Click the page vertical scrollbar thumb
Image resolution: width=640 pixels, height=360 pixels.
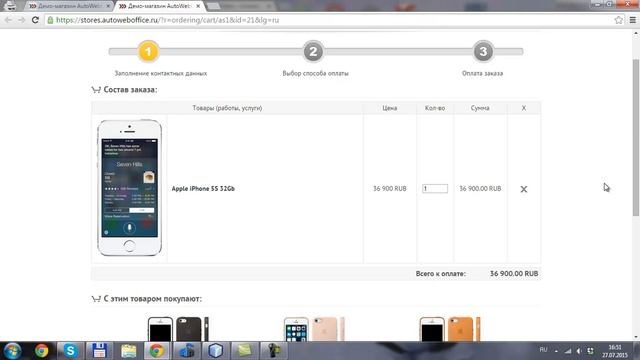pos(636,137)
